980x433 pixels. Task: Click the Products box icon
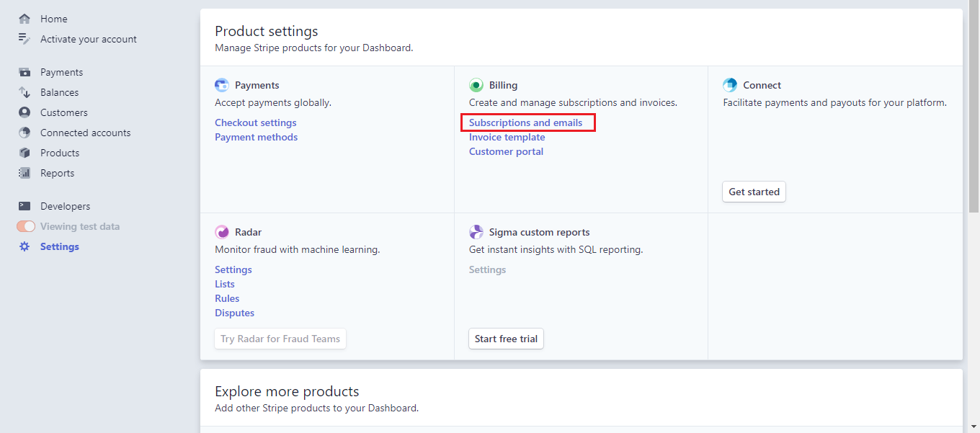click(24, 153)
